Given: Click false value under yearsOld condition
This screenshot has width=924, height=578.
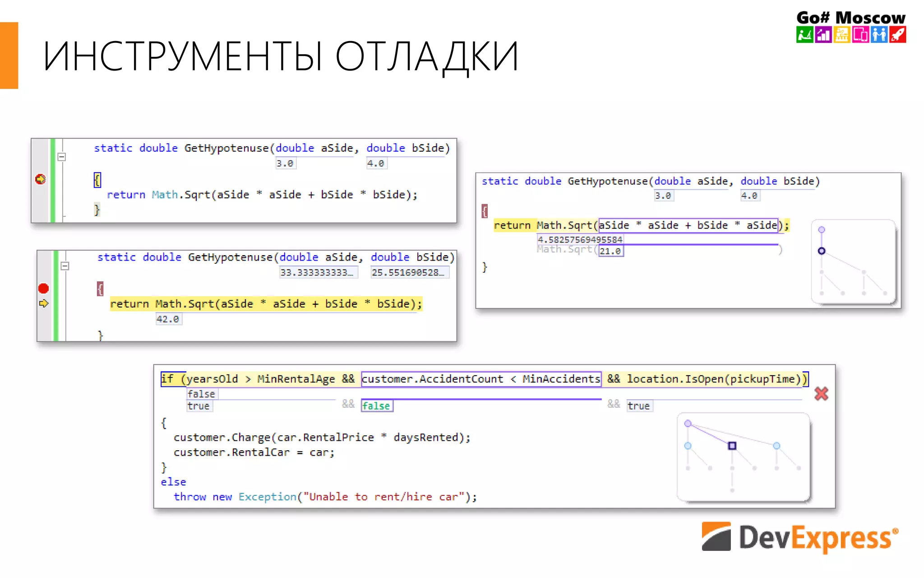Looking at the screenshot, I should [x=201, y=394].
